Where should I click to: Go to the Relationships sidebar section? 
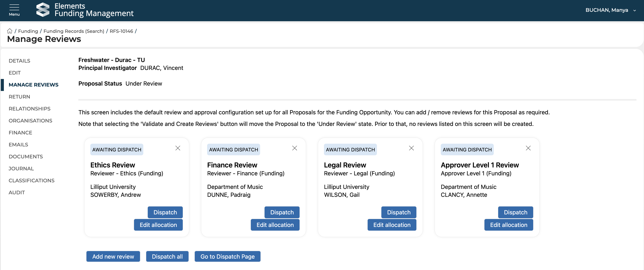tap(29, 109)
